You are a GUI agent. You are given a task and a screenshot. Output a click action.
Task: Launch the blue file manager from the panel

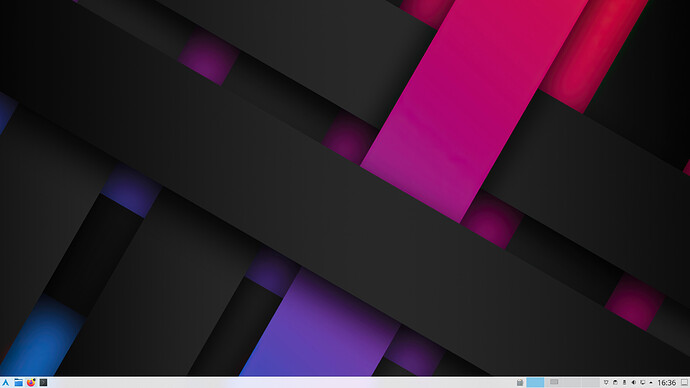[x=18, y=382]
